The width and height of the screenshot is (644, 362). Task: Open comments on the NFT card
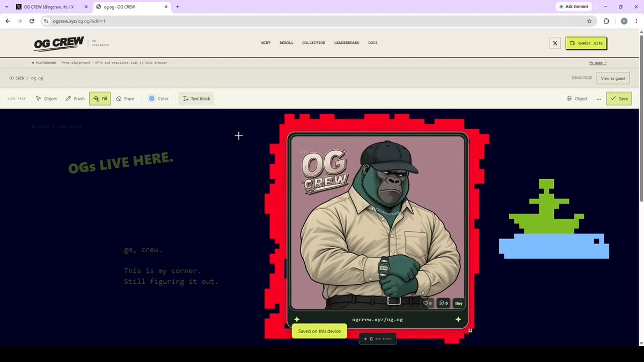click(443, 303)
